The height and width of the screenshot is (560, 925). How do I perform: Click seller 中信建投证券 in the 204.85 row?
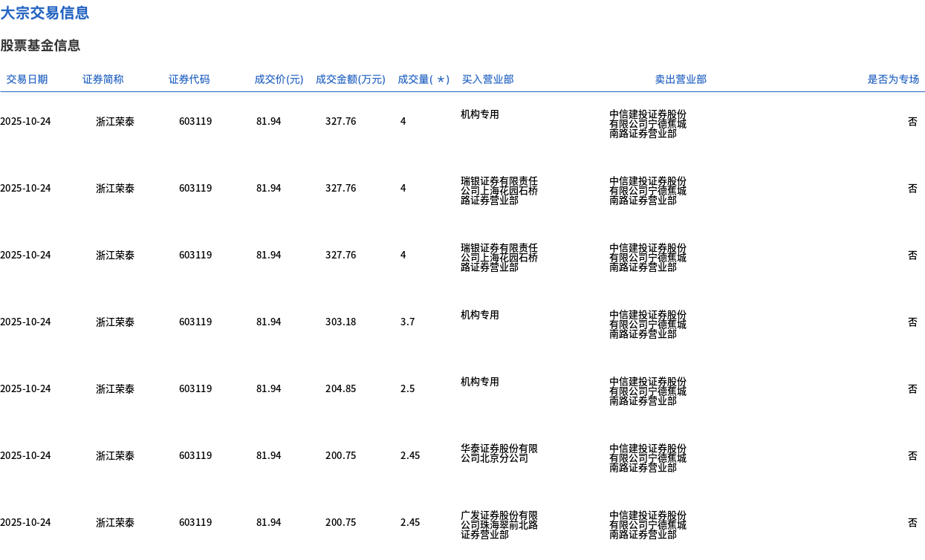[648, 391]
